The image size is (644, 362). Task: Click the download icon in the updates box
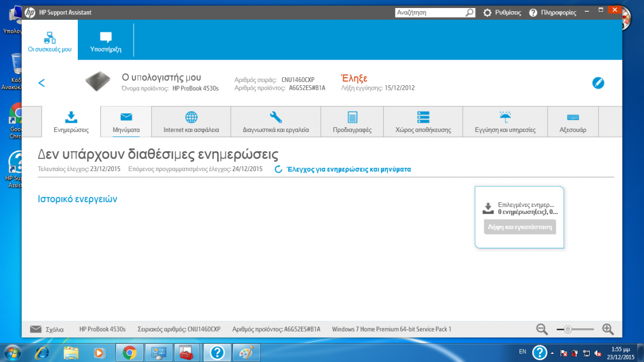488,208
